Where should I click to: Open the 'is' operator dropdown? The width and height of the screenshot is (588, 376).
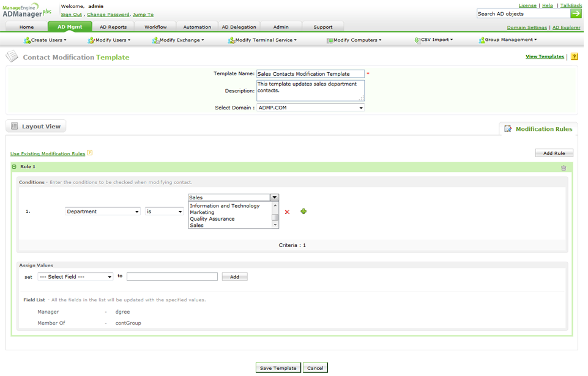click(x=164, y=212)
